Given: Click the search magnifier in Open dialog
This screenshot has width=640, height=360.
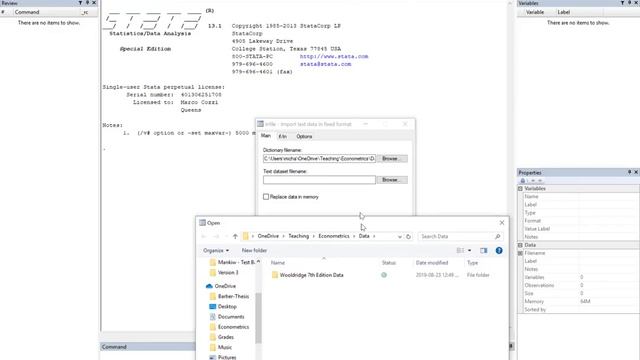Looking at the screenshot, I should pyautogui.click(x=497, y=236).
